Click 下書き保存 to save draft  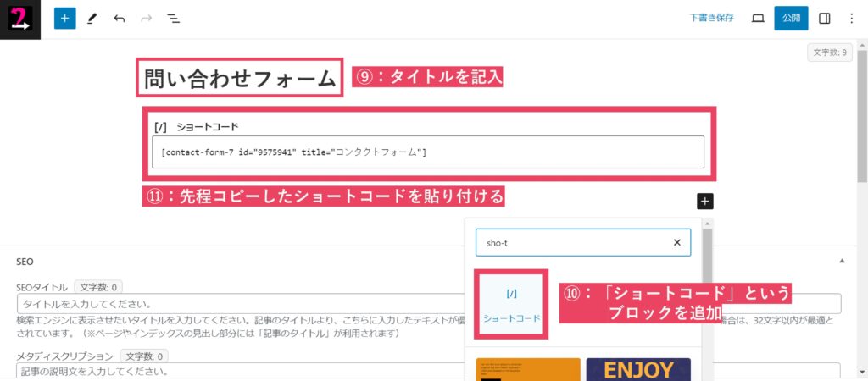coord(711,18)
